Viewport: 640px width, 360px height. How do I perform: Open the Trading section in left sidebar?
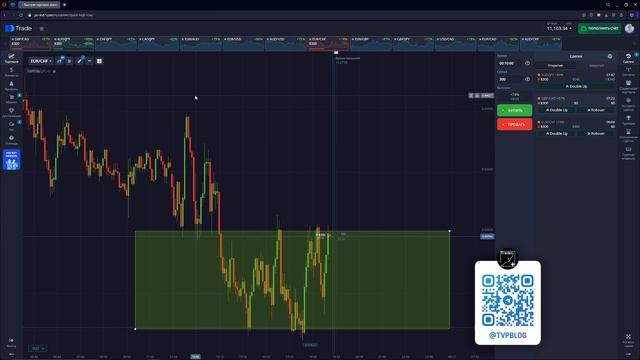tap(11, 58)
